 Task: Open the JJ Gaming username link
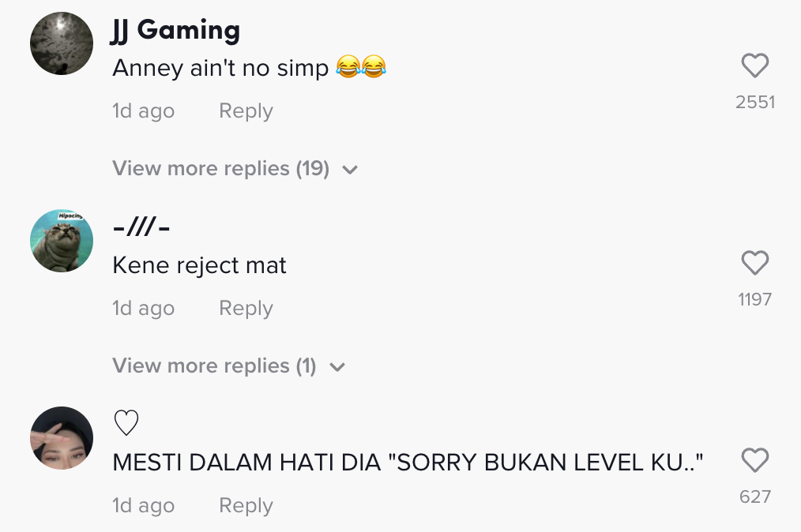175,30
